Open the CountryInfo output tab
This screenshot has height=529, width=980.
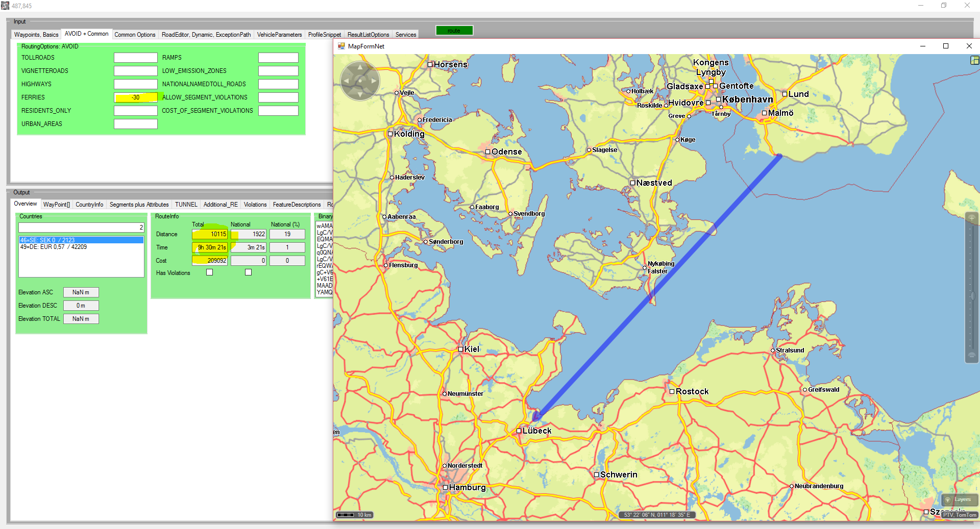89,205
